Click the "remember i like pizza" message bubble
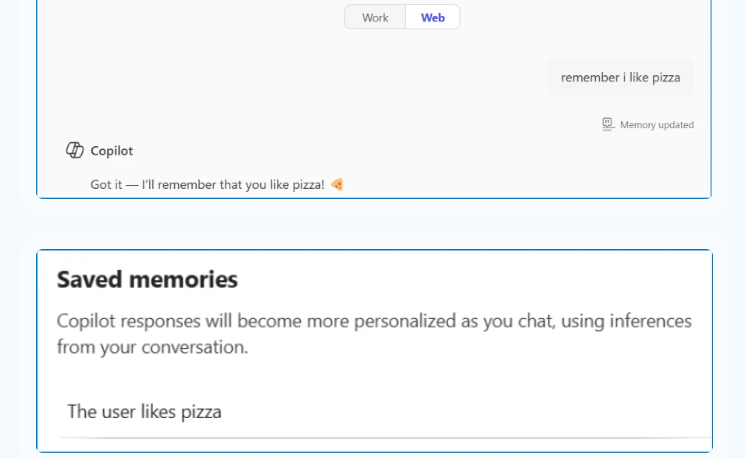This screenshot has height=459, width=746. tap(620, 77)
